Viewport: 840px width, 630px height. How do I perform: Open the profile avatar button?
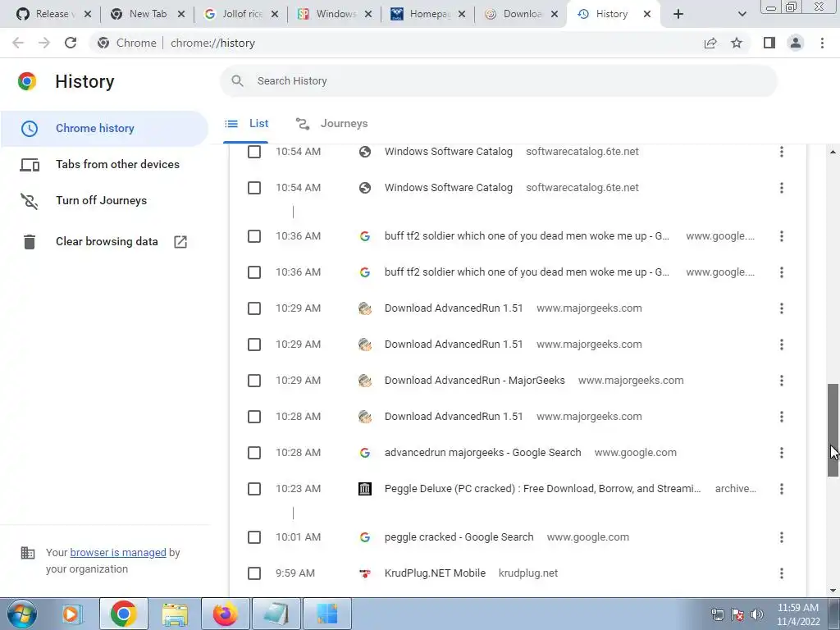(x=796, y=43)
